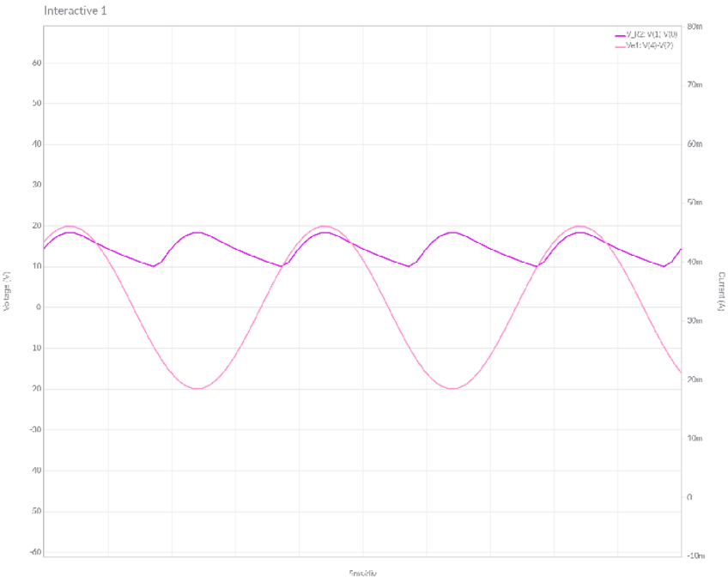The height and width of the screenshot is (583, 728).
Task: Click the 'Current (A)' axis label
Action: [721, 292]
